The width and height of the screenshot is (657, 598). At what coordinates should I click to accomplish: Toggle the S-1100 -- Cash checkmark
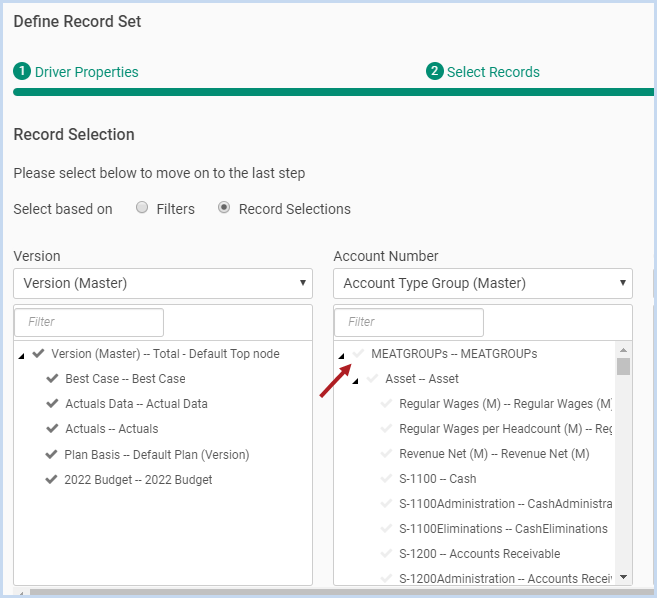[x=386, y=479]
